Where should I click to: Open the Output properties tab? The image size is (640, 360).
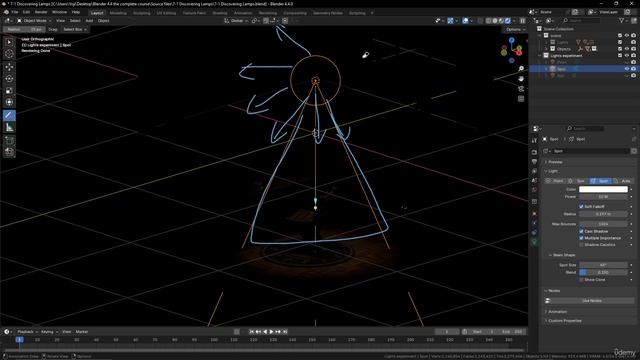click(x=534, y=162)
